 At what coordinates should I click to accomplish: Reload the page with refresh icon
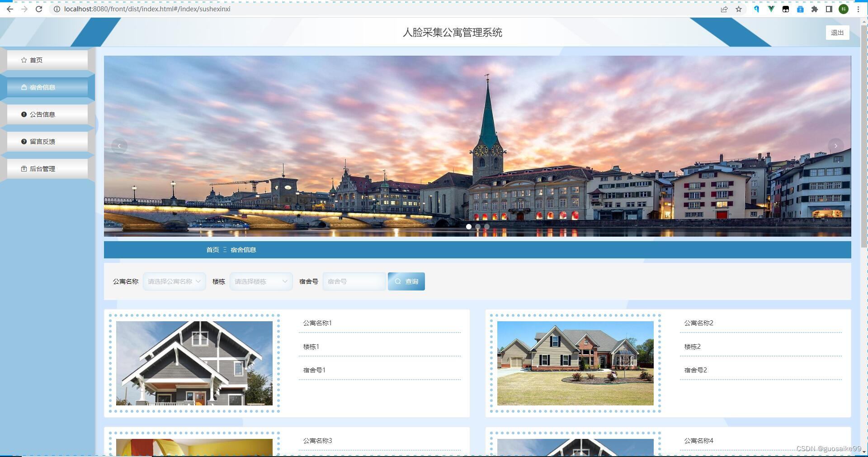(39, 9)
